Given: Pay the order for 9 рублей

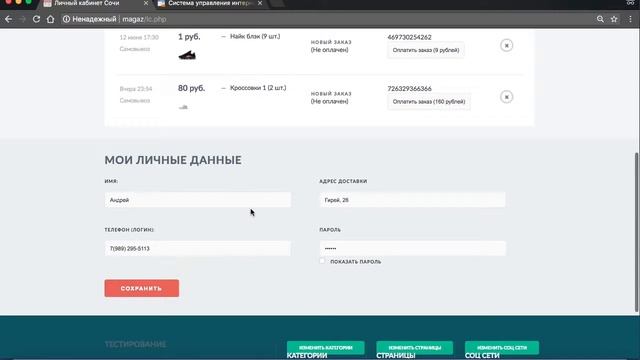Looking at the screenshot, I should coord(426,50).
